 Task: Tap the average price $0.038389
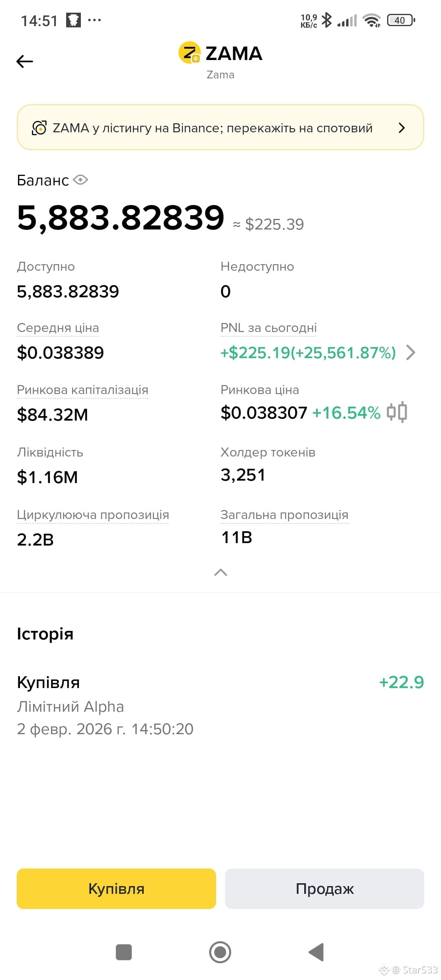60,353
